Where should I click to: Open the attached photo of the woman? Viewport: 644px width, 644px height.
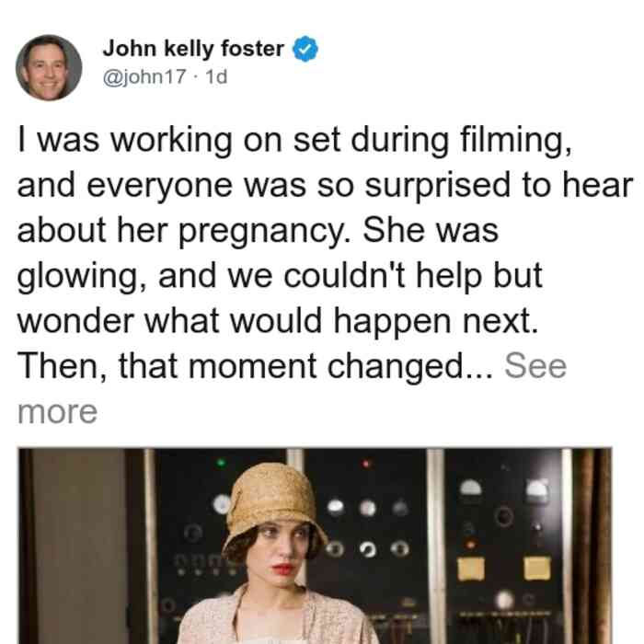pyautogui.click(x=315, y=546)
